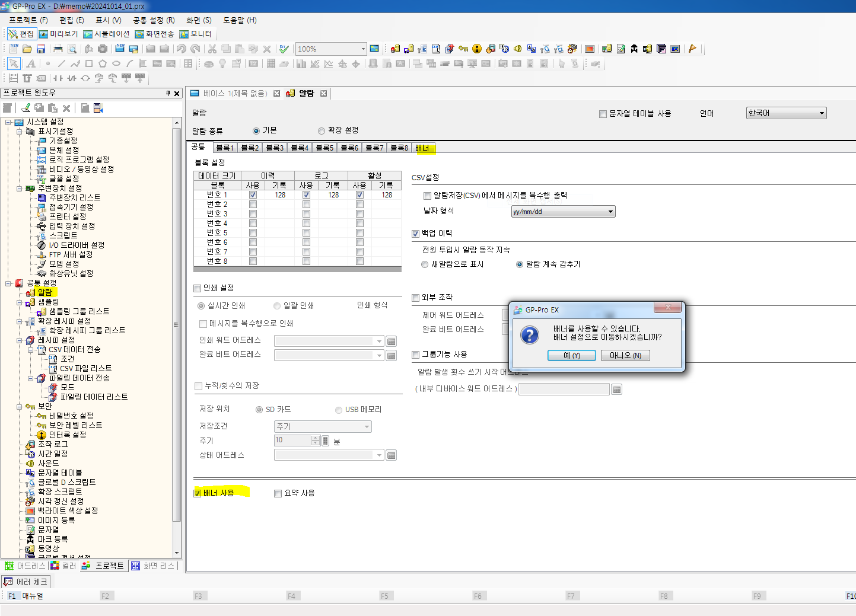Select 알람 계속 감추기 radio button
Screen dimensions: 856x616
[x=520, y=264]
